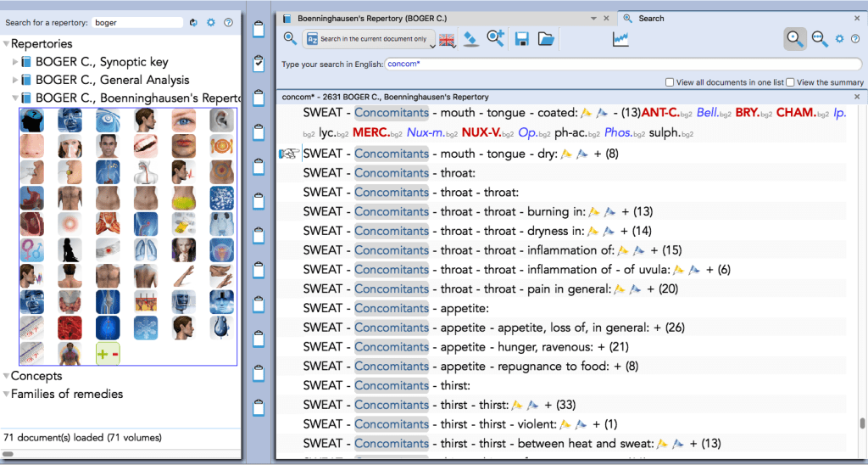Expand the throat - burning in row plus
The height and width of the screenshot is (465, 868).
click(x=625, y=212)
